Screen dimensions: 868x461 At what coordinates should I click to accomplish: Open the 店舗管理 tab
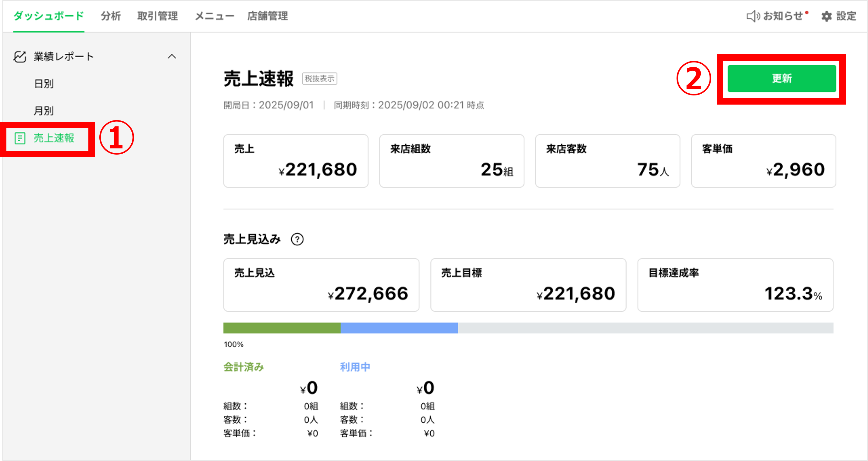(x=268, y=16)
